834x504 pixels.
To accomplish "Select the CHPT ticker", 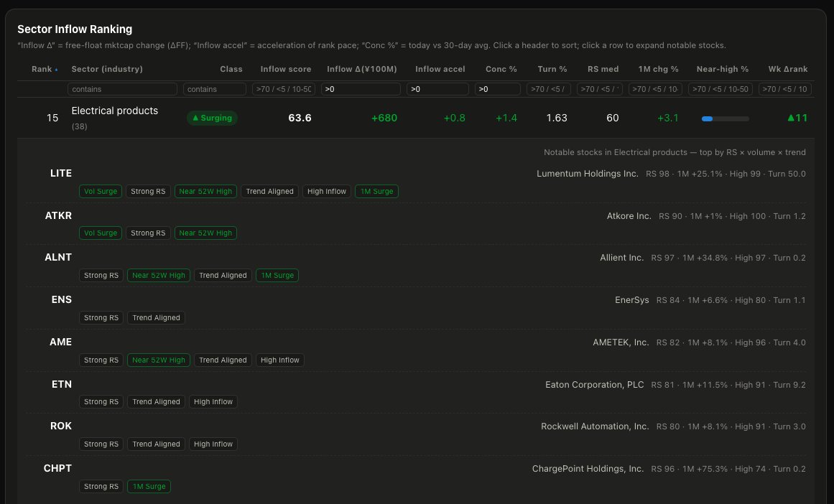I will tap(57, 469).
